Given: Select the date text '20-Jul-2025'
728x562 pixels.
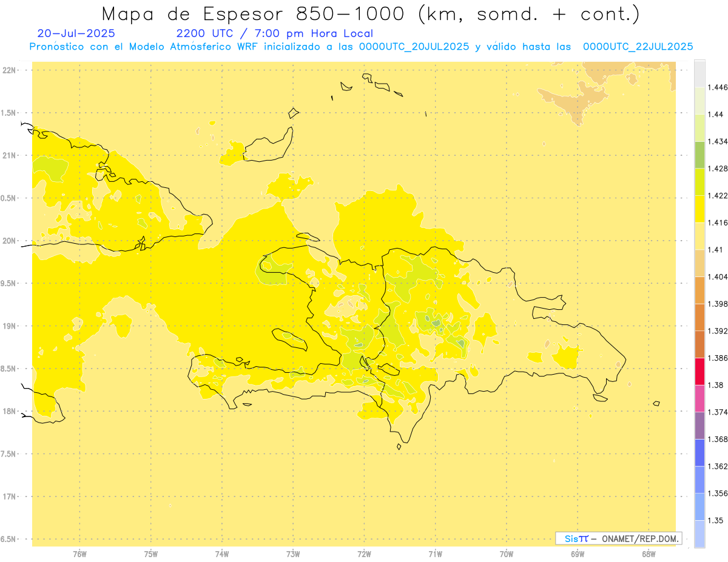Looking at the screenshot, I should click(76, 33).
